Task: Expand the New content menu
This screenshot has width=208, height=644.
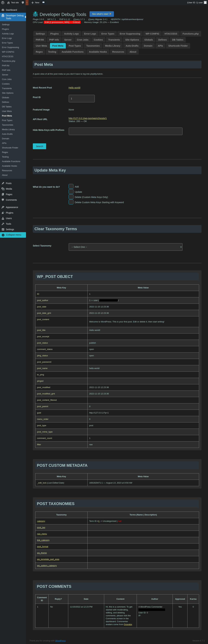Action: 35,2
